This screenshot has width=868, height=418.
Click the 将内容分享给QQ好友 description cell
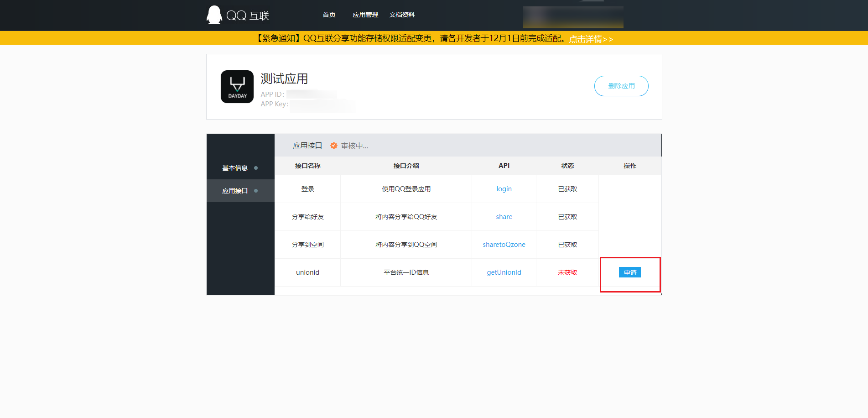point(406,217)
